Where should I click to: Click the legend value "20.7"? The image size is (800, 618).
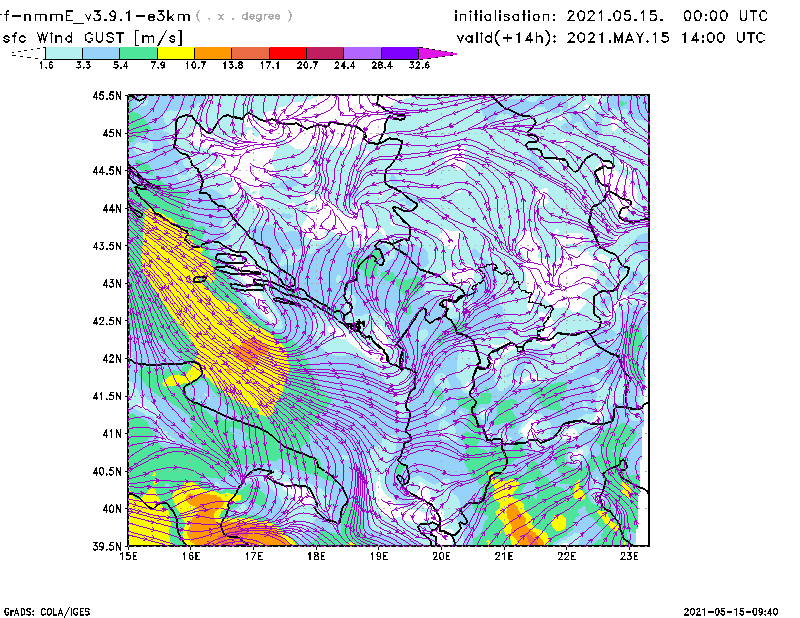[x=307, y=65]
